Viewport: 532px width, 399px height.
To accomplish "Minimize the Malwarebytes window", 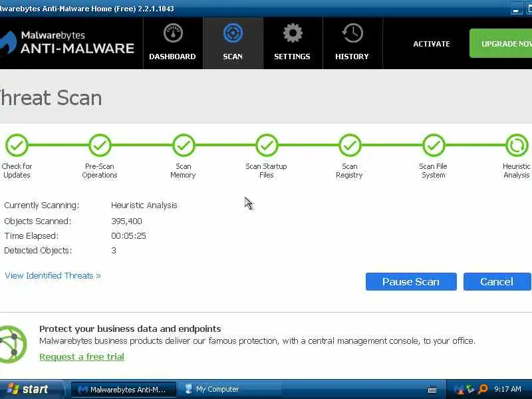I will click(x=516, y=9).
